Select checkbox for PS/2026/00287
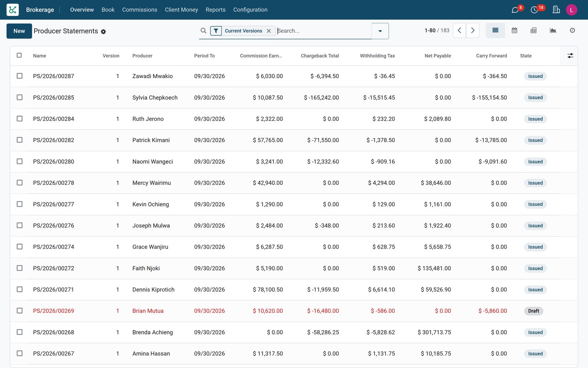 [19, 76]
